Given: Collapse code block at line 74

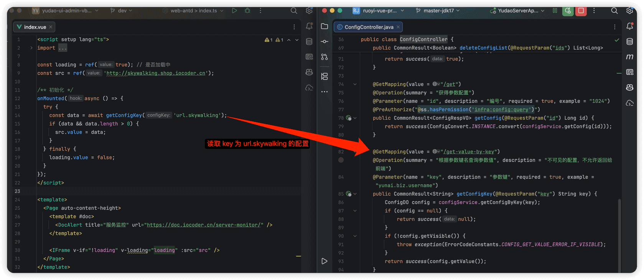Looking at the screenshot, I should (x=355, y=84).
